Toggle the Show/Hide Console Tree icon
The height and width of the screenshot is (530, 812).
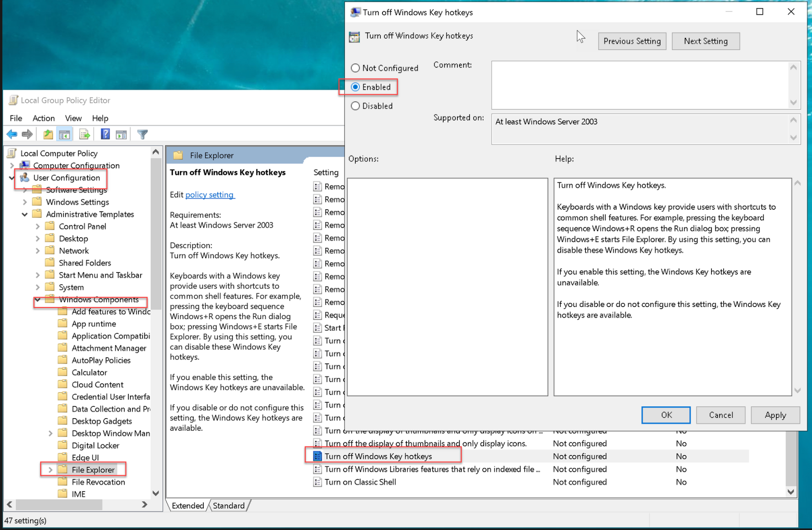coord(65,135)
